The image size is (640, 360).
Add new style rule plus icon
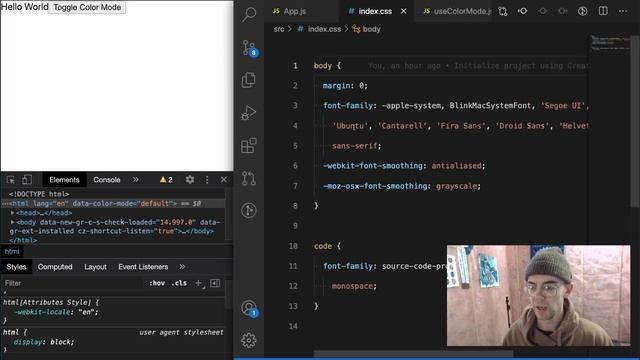(199, 283)
